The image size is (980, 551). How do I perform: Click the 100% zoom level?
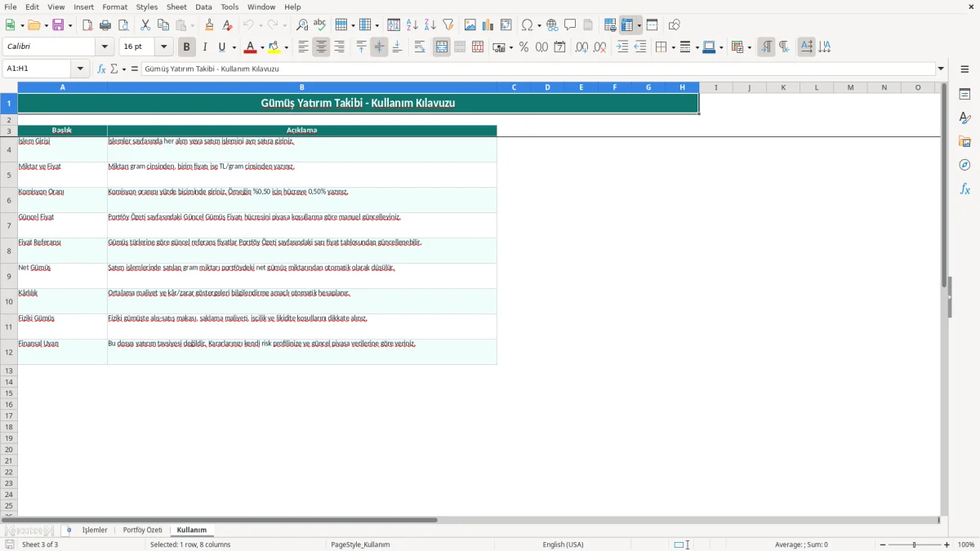[x=966, y=544]
